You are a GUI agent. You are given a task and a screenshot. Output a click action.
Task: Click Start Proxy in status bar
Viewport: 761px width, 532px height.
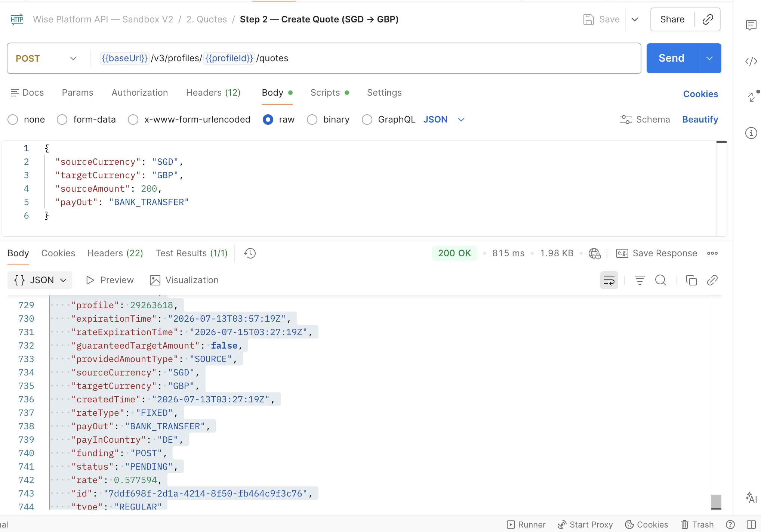(585, 525)
